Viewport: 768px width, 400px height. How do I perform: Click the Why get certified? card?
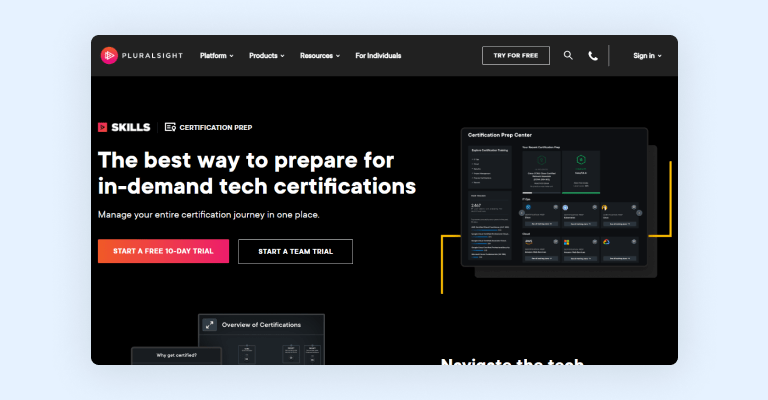click(x=176, y=356)
